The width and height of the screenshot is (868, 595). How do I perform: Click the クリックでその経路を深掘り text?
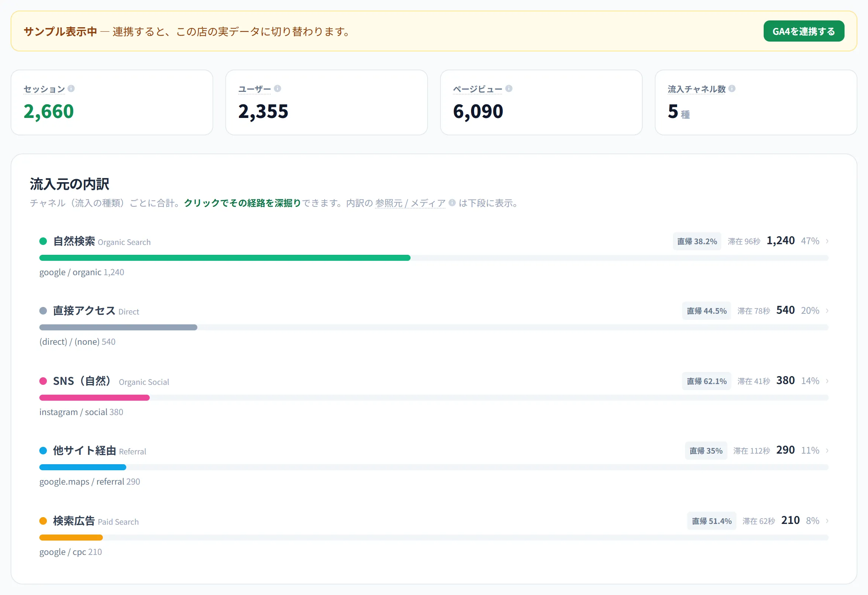(x=242, y=203)
